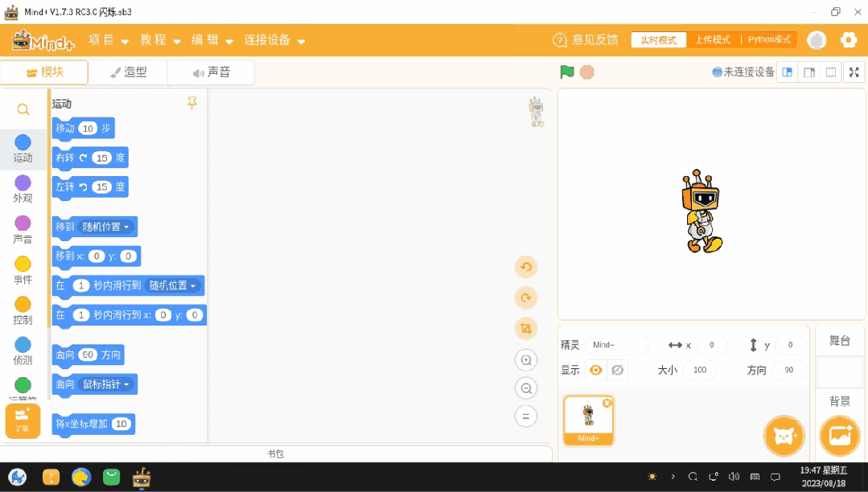Switch to the 声音 sounds tab
The width and height of the screenshot is (868, 492).
pos(211,72)
